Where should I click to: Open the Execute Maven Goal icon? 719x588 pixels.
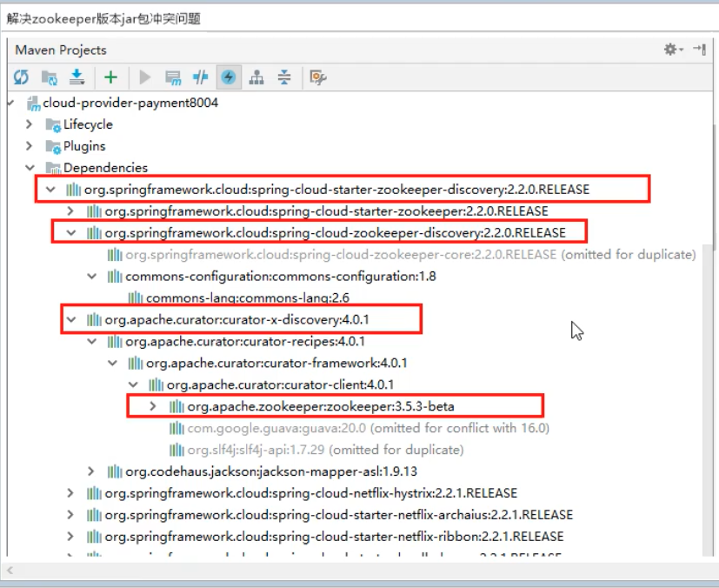pyautogui.click(x=172, y=77)
